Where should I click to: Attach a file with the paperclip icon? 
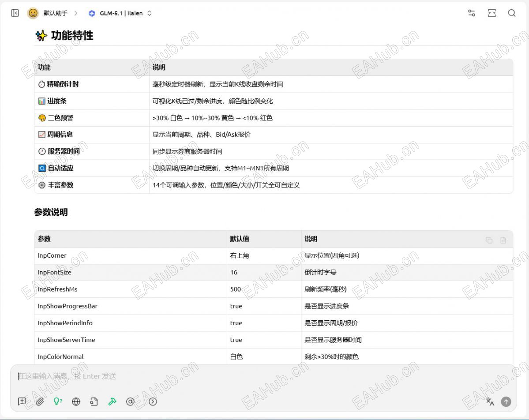(x=40, y=401)
